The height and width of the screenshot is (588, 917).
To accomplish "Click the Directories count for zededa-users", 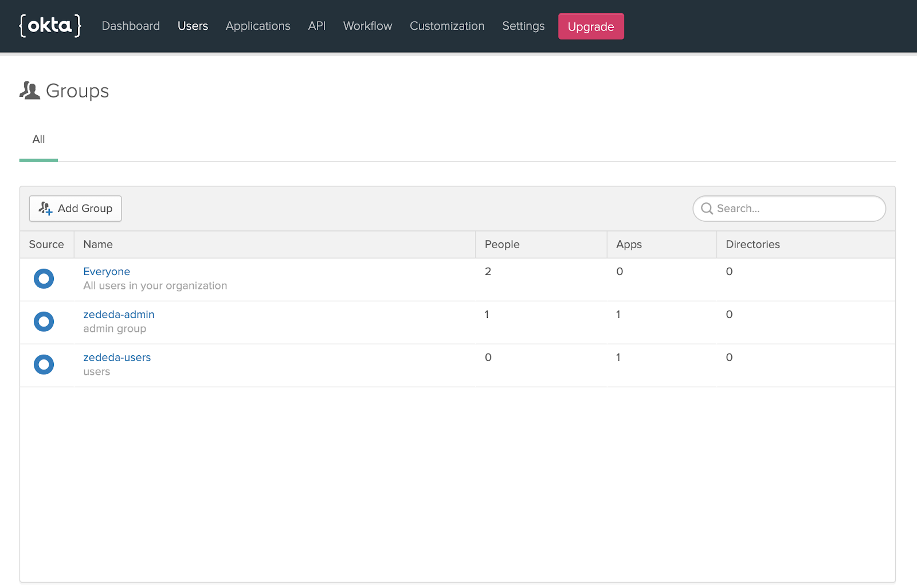I will (x=729, y=358).
